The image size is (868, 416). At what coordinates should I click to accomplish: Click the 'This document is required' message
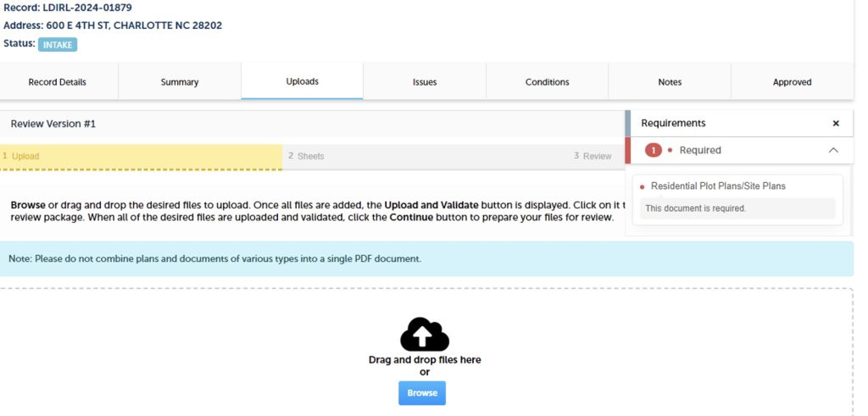click(696, 208)
